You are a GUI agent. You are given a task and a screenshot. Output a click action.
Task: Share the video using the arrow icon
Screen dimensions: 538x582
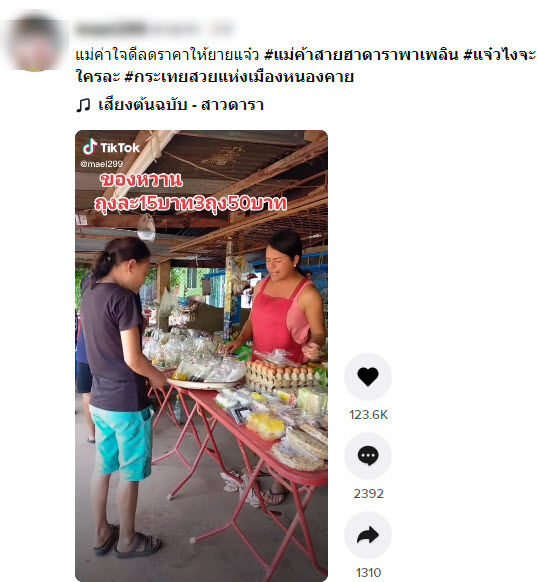pos(367,534)
